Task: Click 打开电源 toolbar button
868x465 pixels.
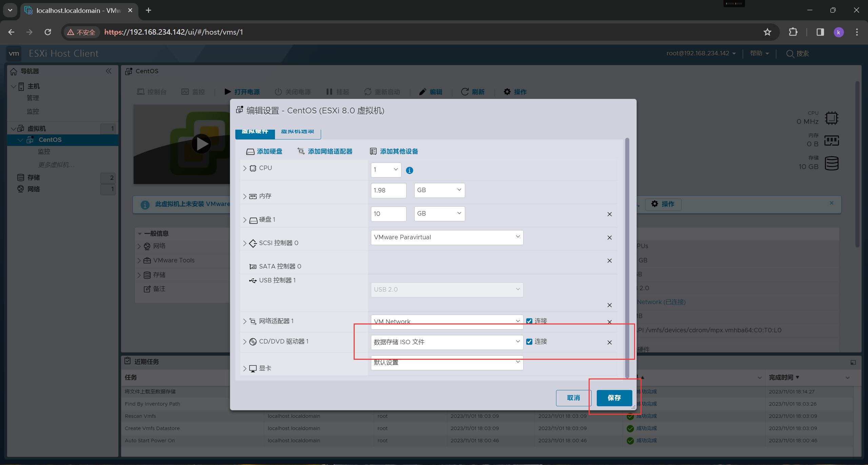Action: click(x=242, y=92)
